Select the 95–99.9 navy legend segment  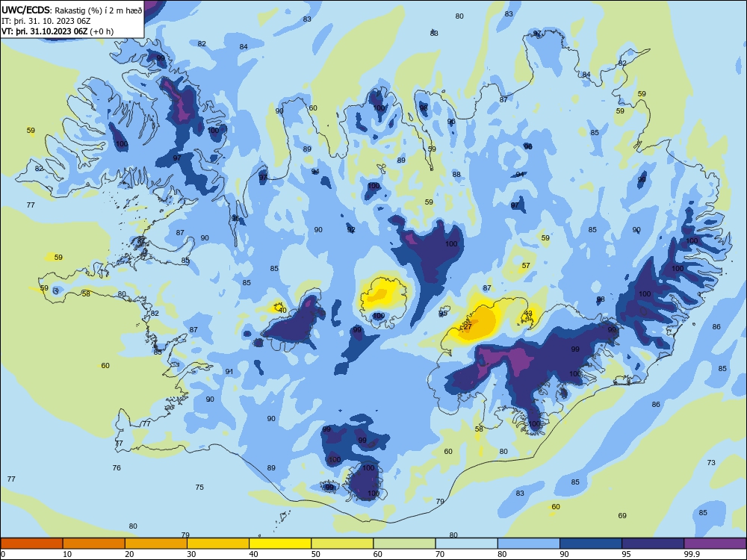click(x=653, y=544)
